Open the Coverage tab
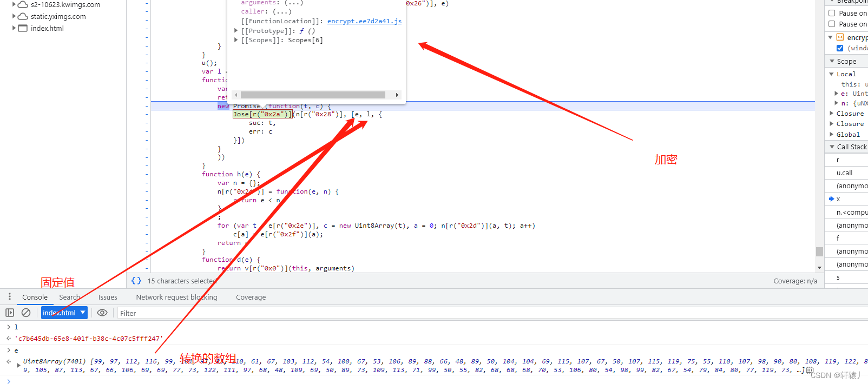 [x=251, y=297]
